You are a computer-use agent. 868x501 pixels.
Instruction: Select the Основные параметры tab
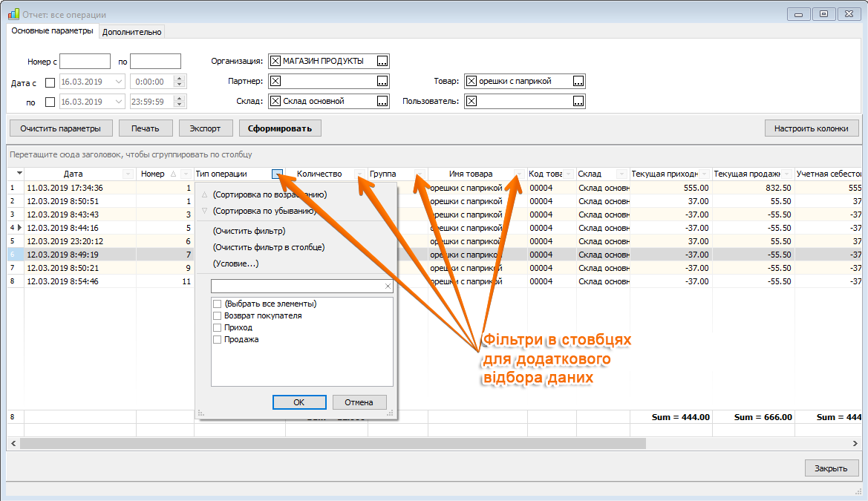coord(53,30)
